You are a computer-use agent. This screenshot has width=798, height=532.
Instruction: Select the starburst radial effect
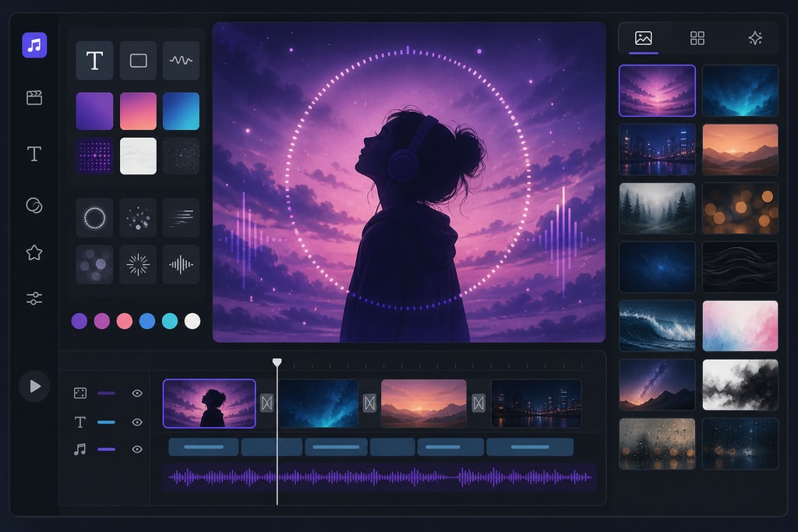[x=138, y=265]
